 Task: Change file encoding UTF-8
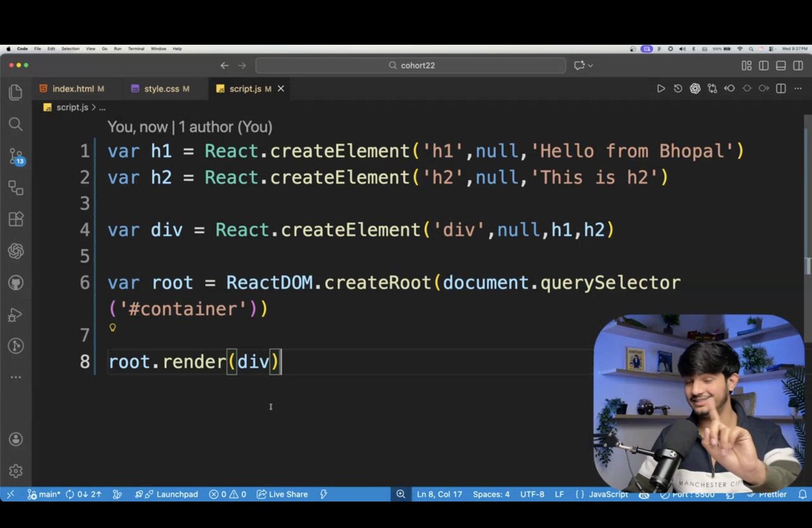(532, 494)
